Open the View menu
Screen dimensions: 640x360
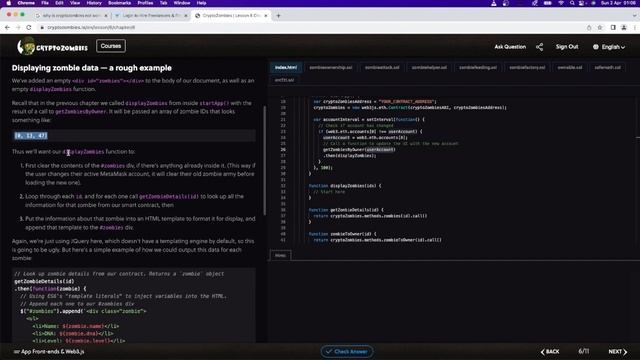tap(75, 3)
